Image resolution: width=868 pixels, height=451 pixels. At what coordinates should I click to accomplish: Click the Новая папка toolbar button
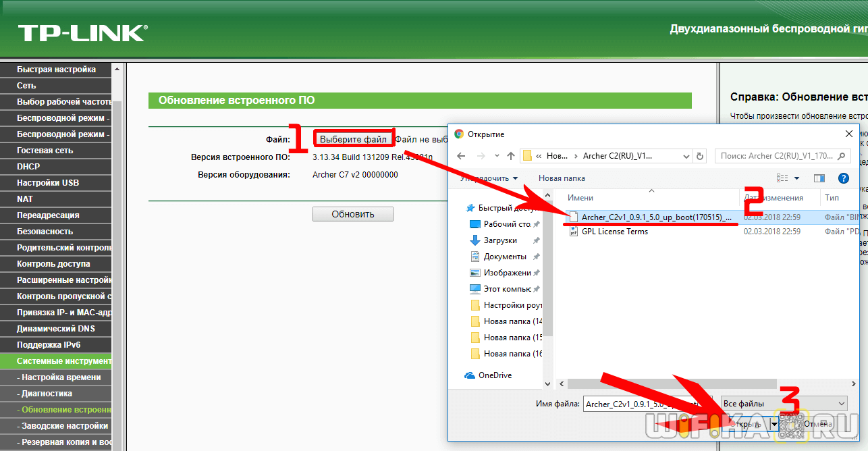point(562,178)
